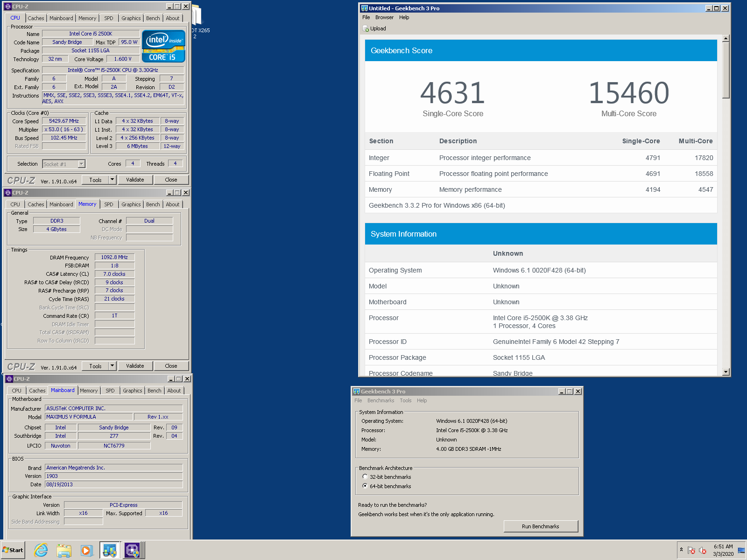Click the Bus Speed value 102.45 MHz
The width and height of the screenshot is (747, 560).
tap(64, 138)
